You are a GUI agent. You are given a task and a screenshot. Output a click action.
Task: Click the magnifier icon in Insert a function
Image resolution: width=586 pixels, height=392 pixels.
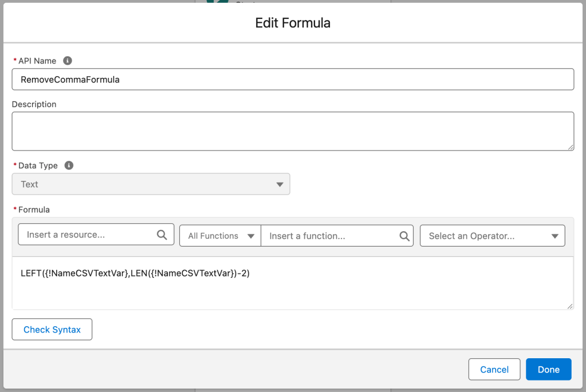404,235
